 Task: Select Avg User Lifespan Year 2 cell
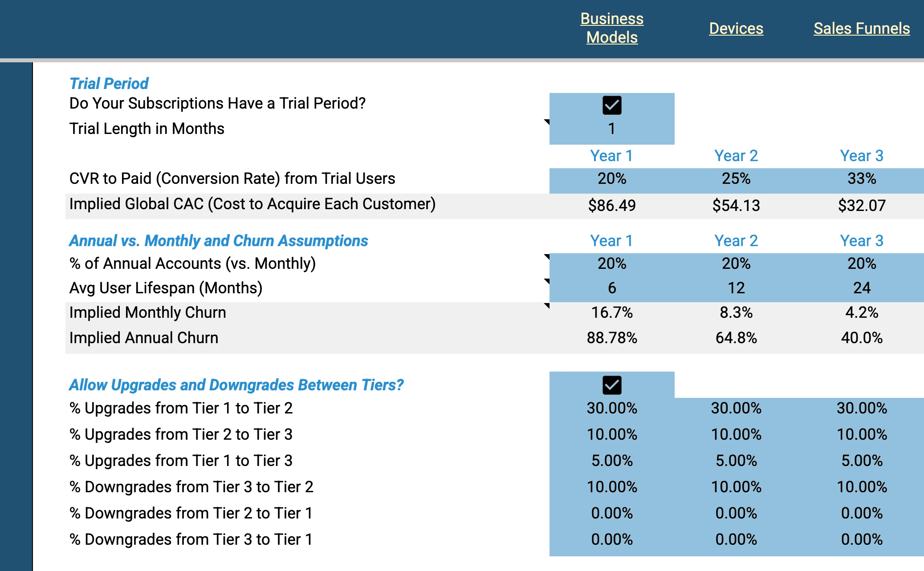pyautogui.click(x=736, y=288)
